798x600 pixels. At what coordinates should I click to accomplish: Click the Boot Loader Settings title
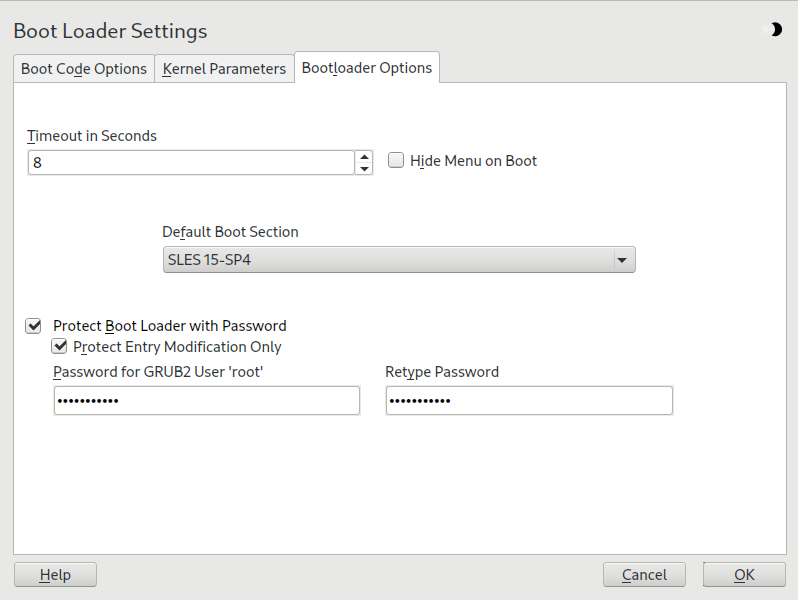click(x=110, y=31)
